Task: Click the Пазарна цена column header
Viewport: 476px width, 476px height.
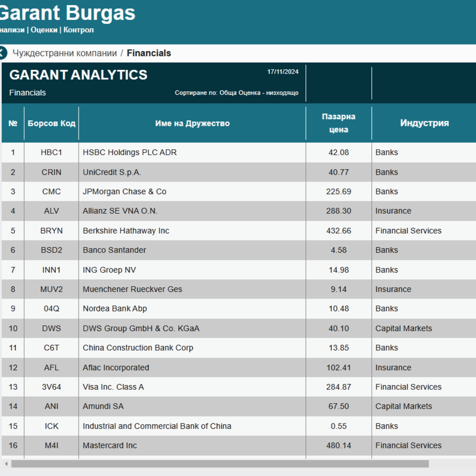Action: click(x=339, y=123)
